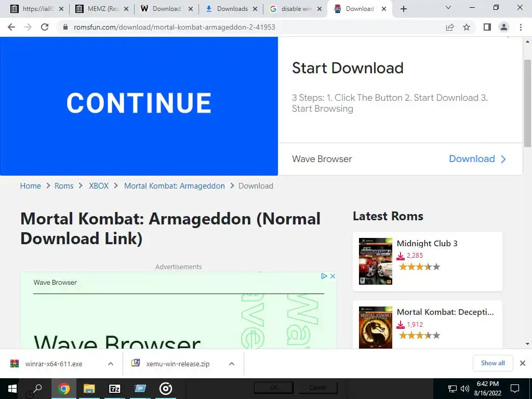Open the circular swirl app in taskbar
The width and height of the screenshot is (532, 399).
(166, 389)
